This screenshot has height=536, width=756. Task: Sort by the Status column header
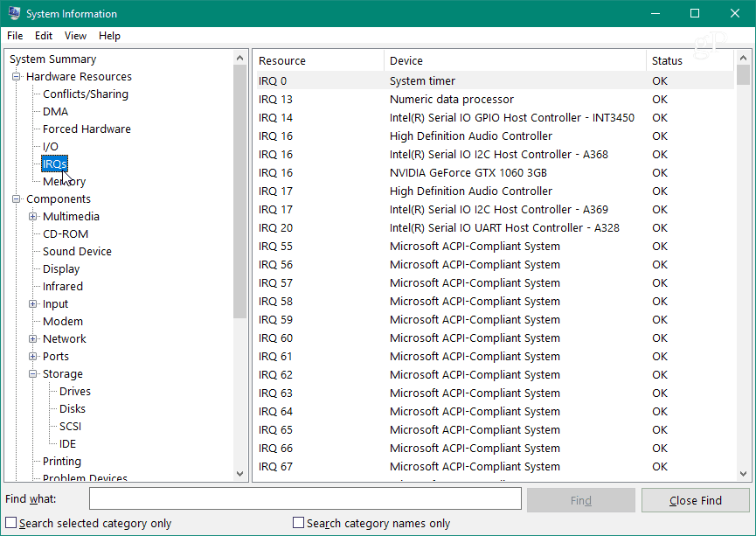690,61
